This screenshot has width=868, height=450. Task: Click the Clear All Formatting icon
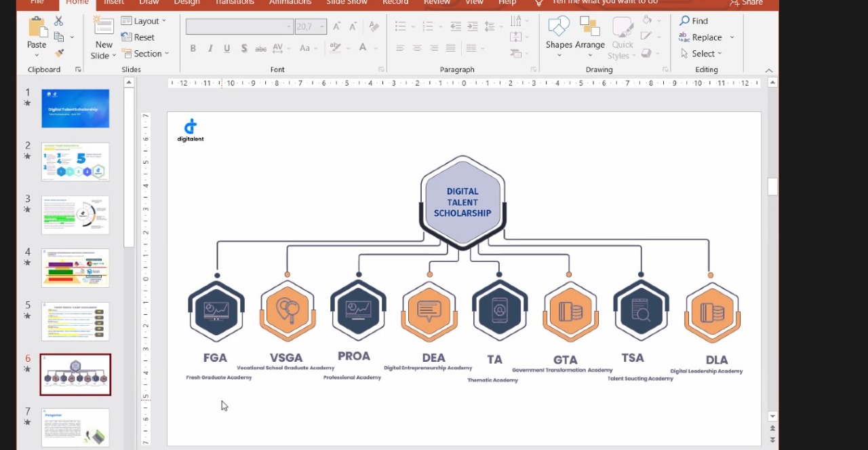click(x=374, y=26)
